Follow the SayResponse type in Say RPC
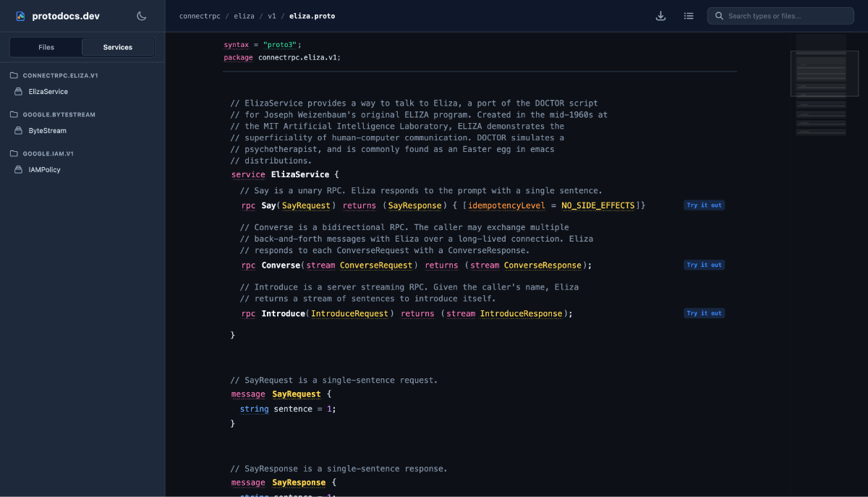This screenshot has height=497, width=868. point(414,205)
